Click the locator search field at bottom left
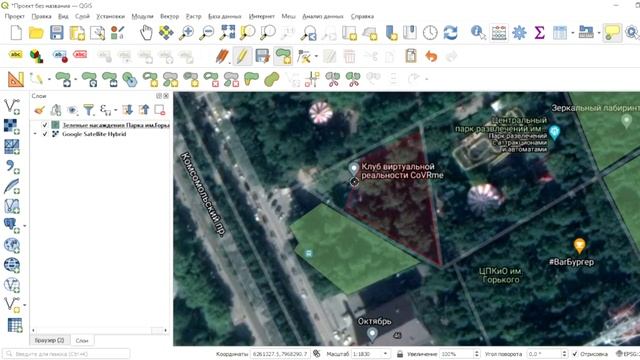The height and width of the screenshot is (360, 640). pos(67,354)
